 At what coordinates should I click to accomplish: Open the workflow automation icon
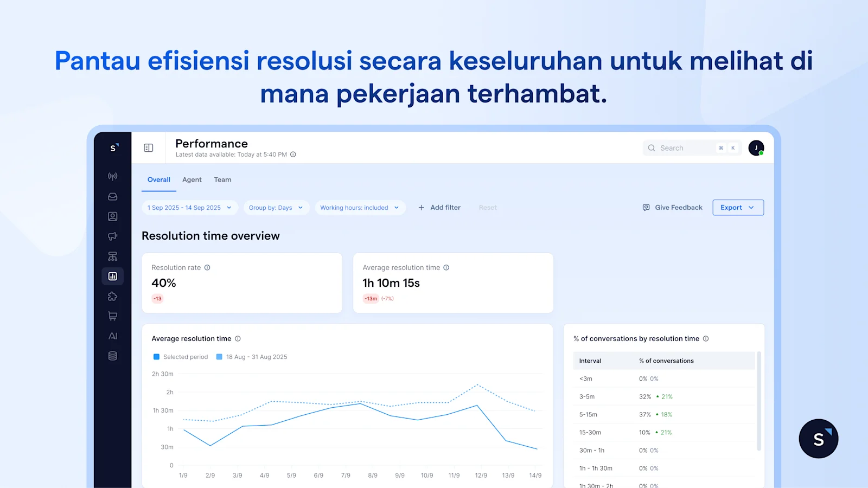(x=112, y=255)
